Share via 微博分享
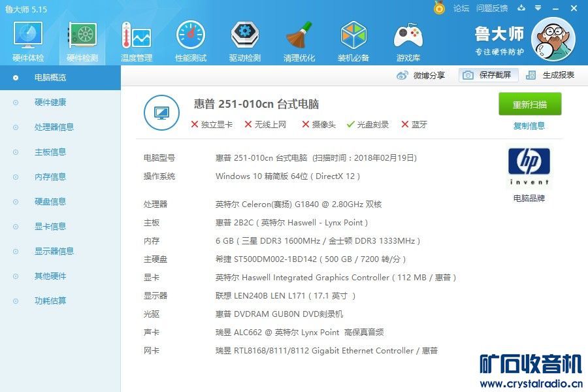This screenshot has height=392, width=588. [x=421, y=75]
